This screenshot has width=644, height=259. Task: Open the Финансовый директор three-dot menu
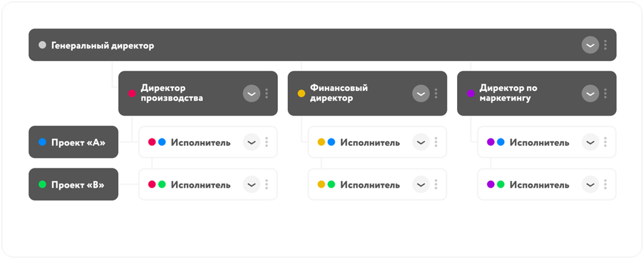point(435,93)
